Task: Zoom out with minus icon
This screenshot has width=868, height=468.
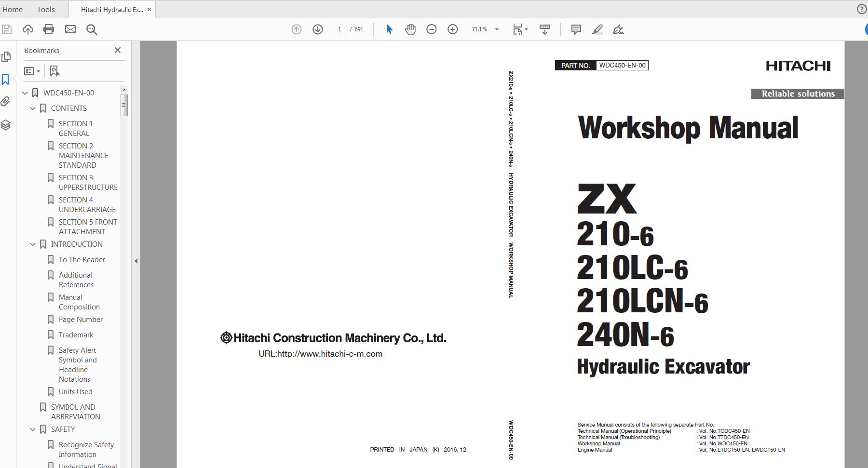Action: click(432, 29)
